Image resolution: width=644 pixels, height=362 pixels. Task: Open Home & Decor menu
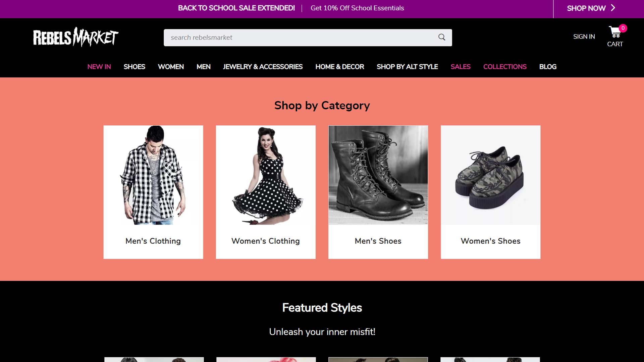(339, 67)
